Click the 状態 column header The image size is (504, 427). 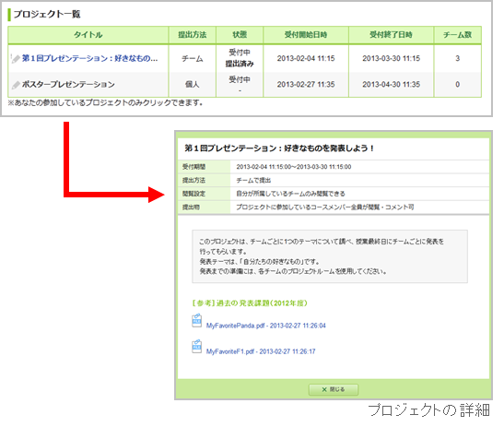tap(240, 35)
